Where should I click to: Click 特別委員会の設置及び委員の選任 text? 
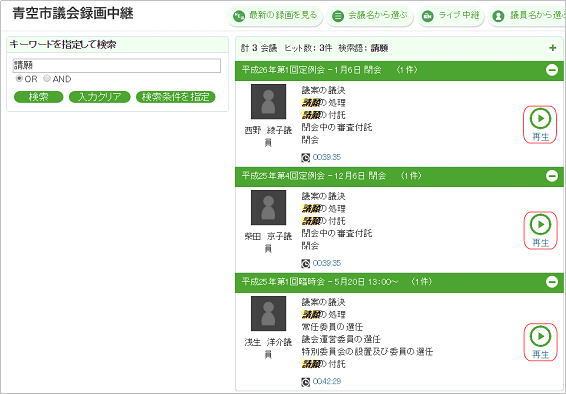[x=367, y=351]
